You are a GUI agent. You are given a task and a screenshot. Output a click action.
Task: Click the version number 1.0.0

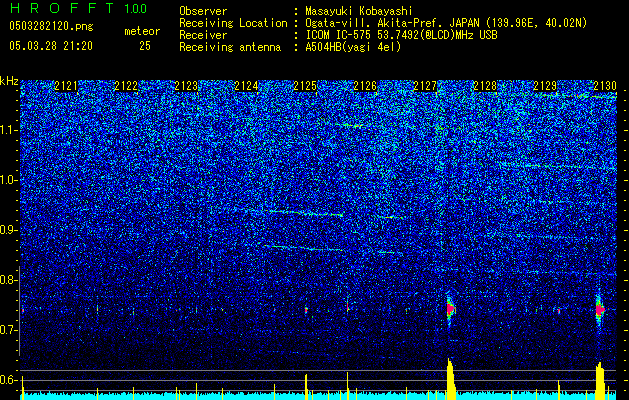136,9
